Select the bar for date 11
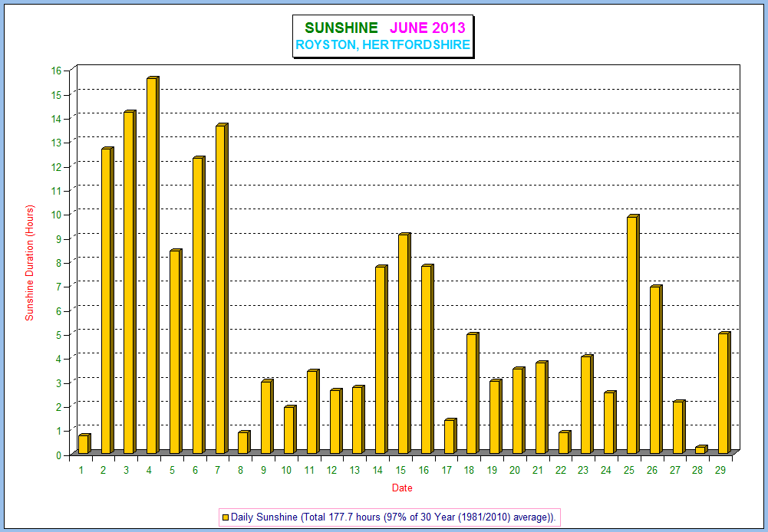 pyautogui.click(x=314, y=411)
